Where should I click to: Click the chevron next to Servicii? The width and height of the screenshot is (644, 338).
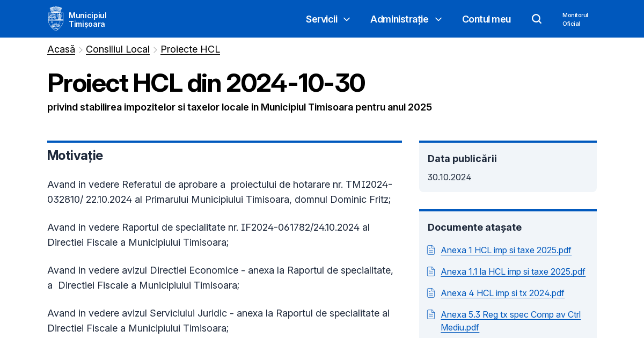(346, 19)
